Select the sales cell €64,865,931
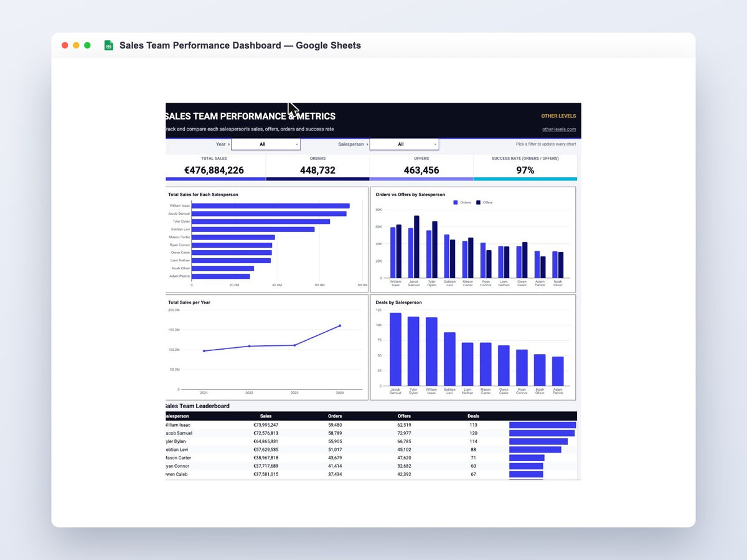 click(x=266, y=441)
